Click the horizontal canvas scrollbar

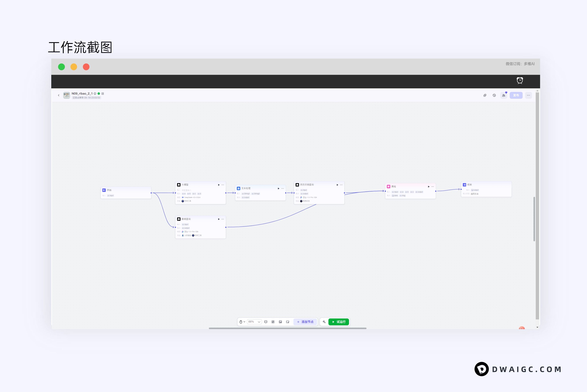coord(288,328)
